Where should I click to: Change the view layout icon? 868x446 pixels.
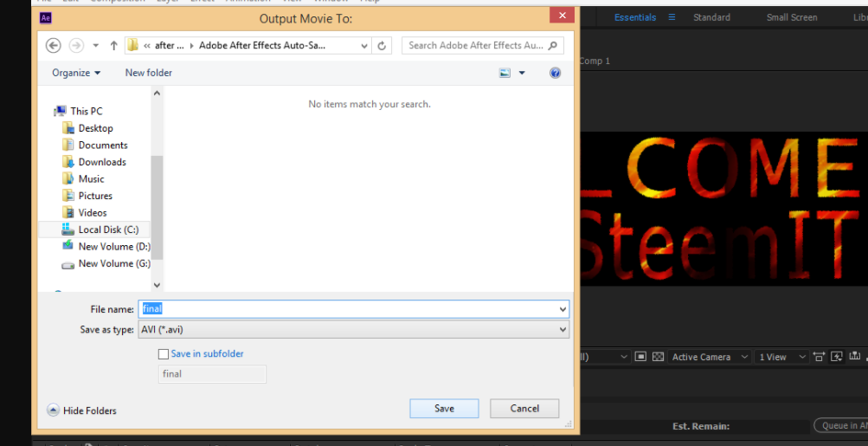505,73
